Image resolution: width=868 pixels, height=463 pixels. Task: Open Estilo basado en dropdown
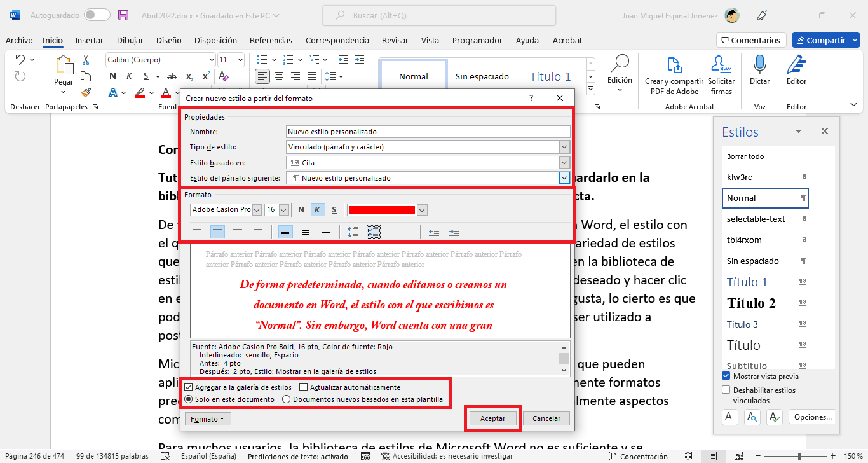coord(564,162)
